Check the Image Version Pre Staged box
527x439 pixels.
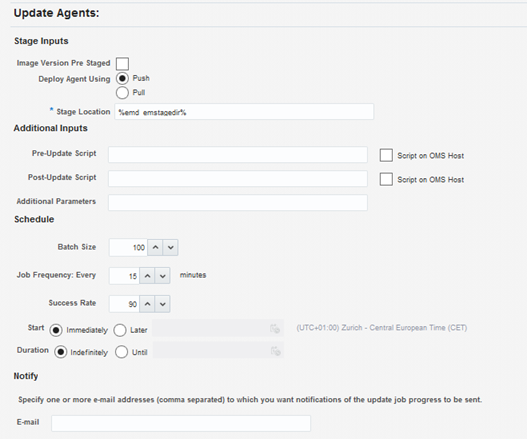tap(122, 64)
